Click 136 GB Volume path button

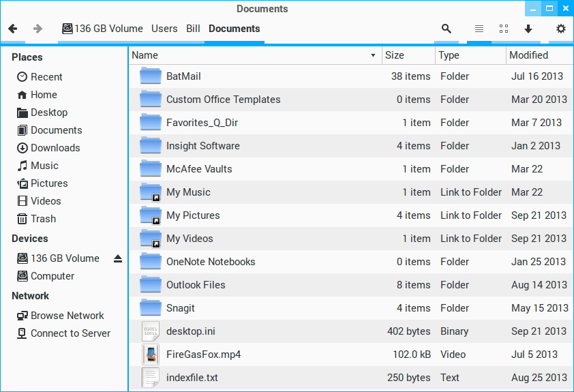(x=102, y=29)
